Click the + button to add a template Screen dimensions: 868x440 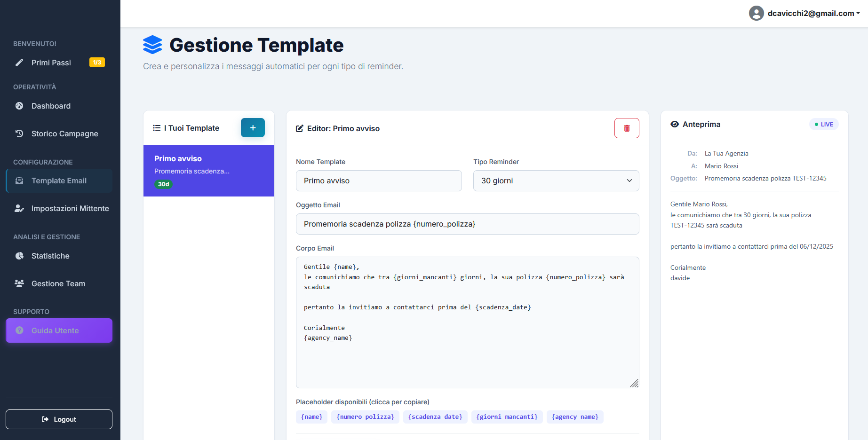point(253,127)
